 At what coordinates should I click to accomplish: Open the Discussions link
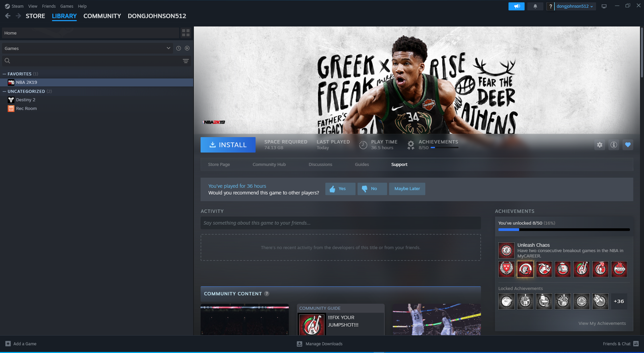[320, 164]
